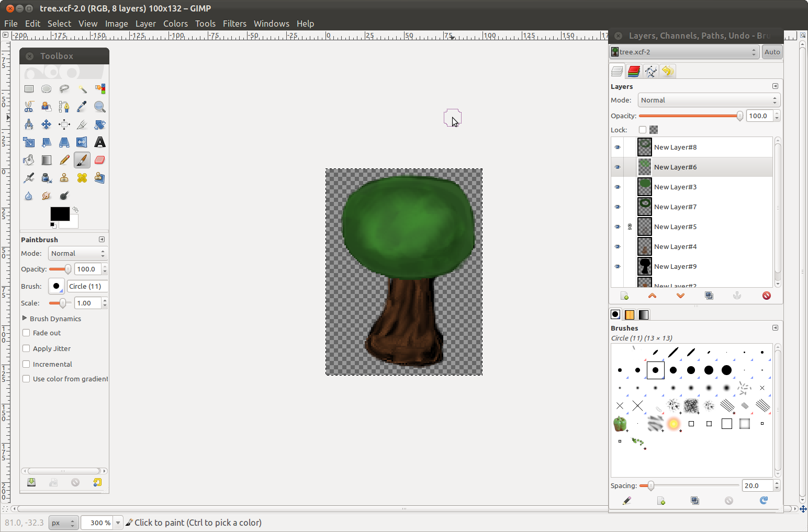Select the Text tool
Screen dimensions: 808x532
click(x=100, y=142)
